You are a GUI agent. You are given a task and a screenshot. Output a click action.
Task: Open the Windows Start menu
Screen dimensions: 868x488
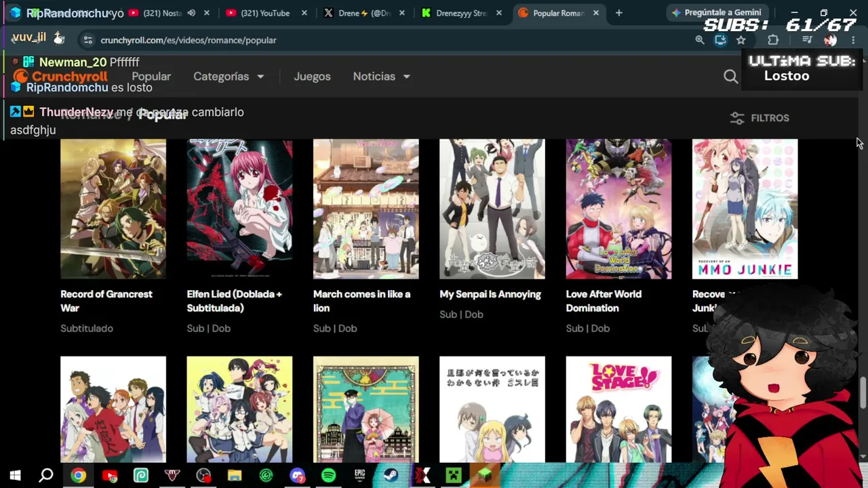[x=15, y=476]
